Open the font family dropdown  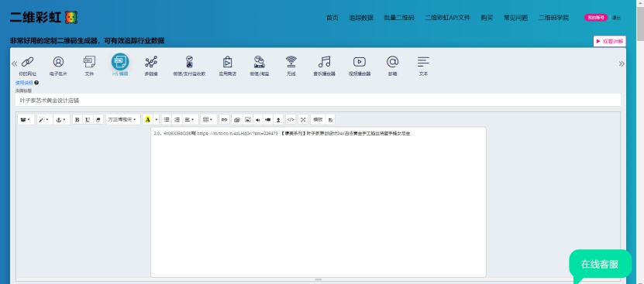pyautogui.click(x=122, y=119)
